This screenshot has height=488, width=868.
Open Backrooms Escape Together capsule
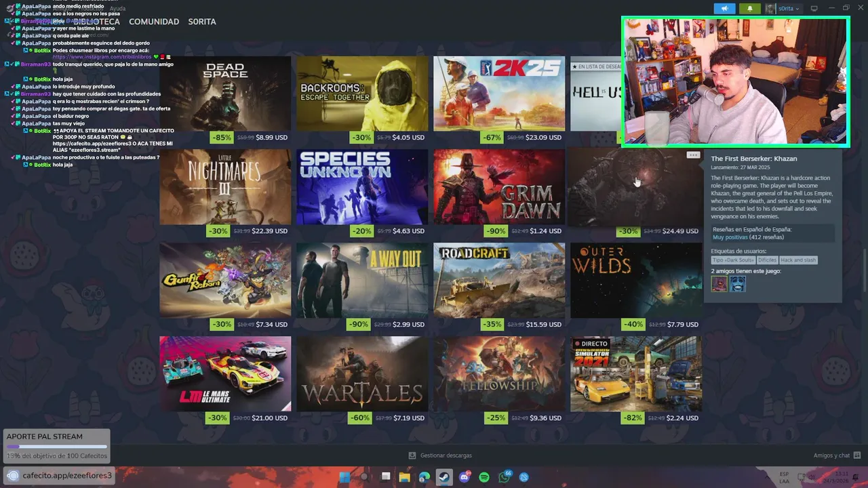click(362, 94)
